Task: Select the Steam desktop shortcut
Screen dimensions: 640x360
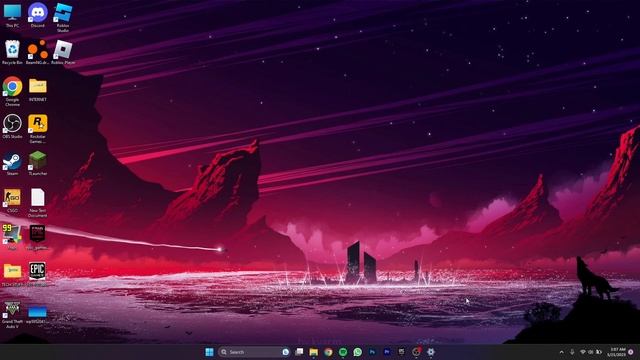Action: click(12, 163)
